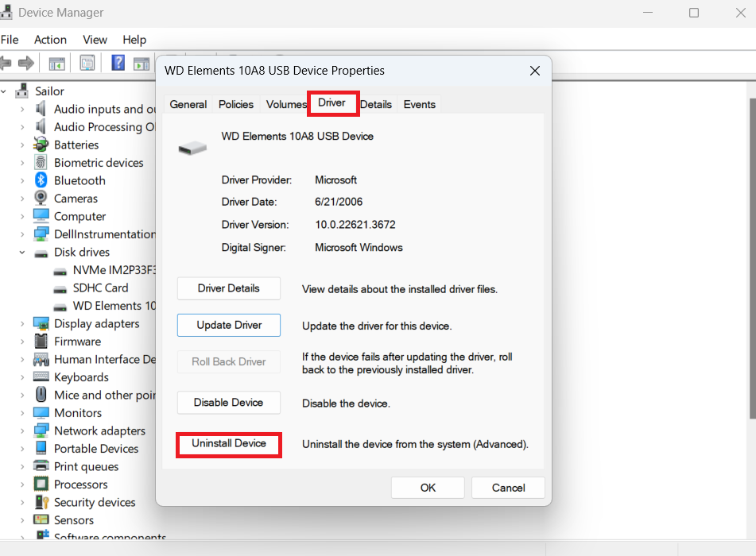Click the Print queues printer icon
756x556 pixels.
pos(41,466)
